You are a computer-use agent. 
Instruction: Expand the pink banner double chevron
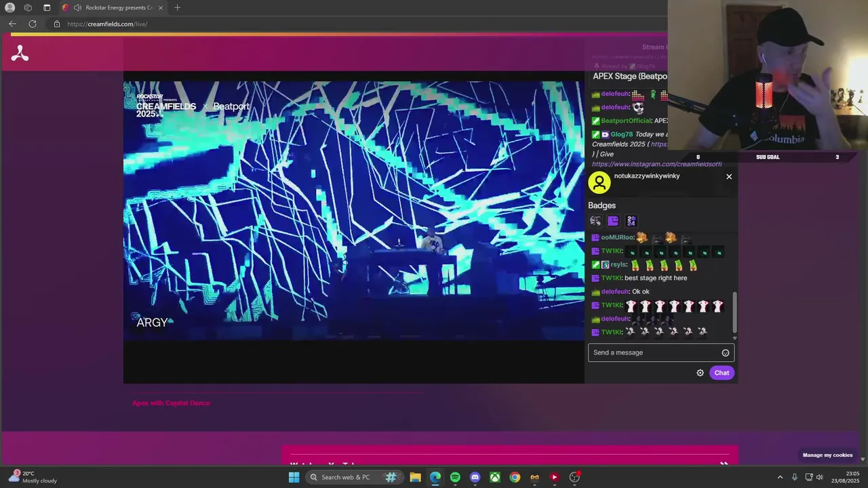(x=724, y=463)
